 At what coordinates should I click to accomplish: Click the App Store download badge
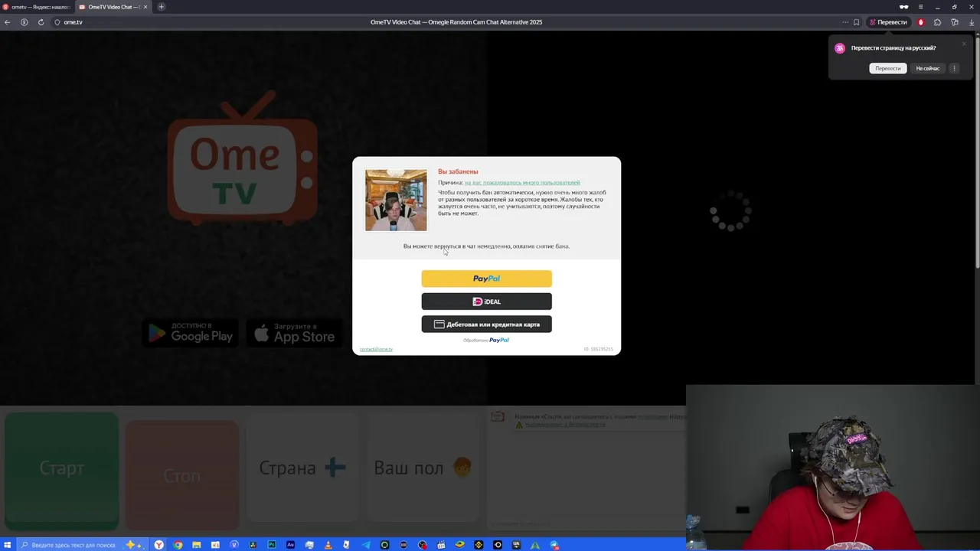[295, 333]
